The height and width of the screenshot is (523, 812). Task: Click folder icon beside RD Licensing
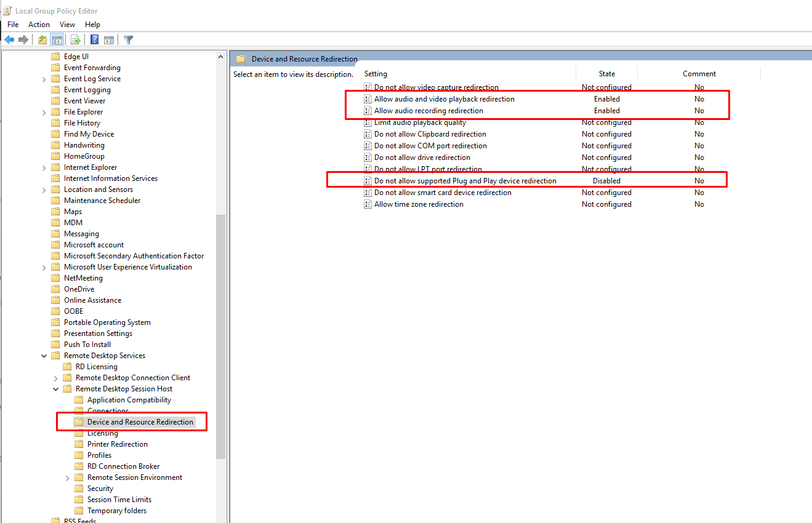(67, 367)
